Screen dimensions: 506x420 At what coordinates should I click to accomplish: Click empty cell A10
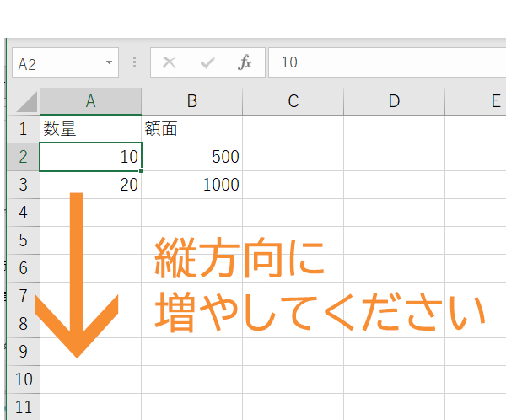click(x=91, y=380)
